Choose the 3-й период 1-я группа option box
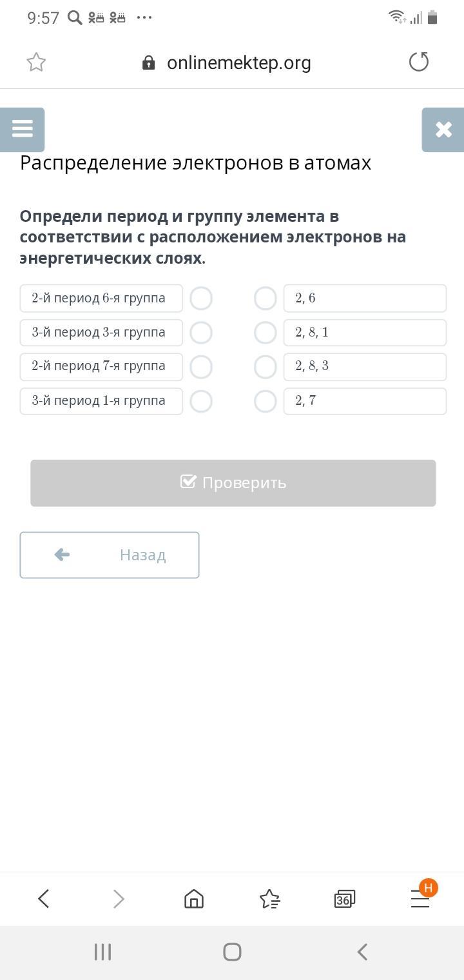The height and width of the screenshot is (980, 464). coord(101,401)
